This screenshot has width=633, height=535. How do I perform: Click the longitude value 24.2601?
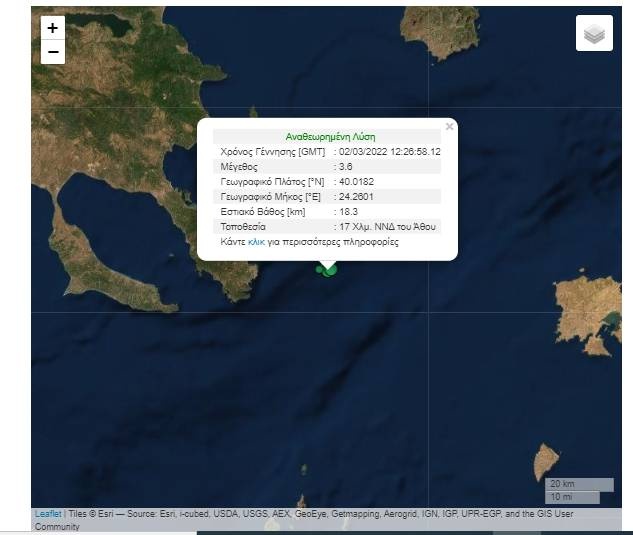[357, 196]
